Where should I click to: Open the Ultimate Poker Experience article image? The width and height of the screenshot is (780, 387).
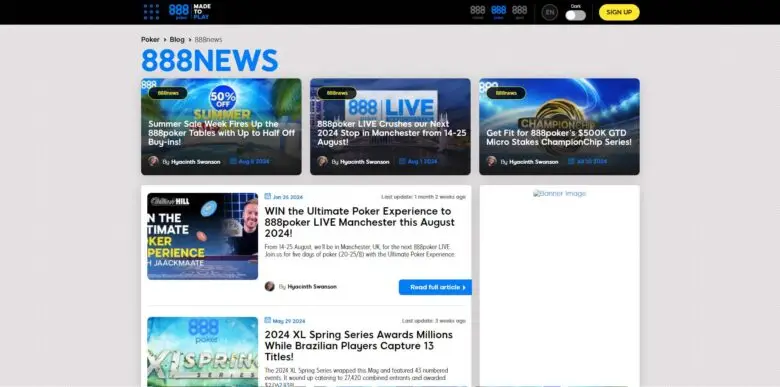202,236
